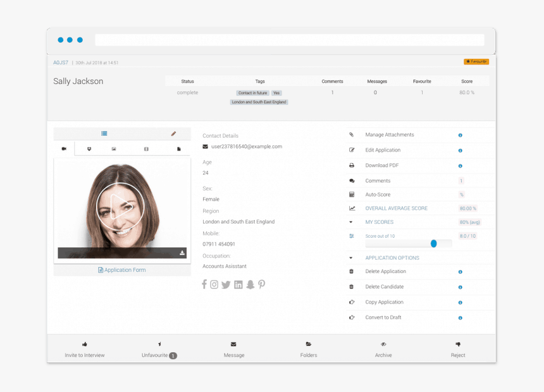Click the video download icon

pos(182,253)
